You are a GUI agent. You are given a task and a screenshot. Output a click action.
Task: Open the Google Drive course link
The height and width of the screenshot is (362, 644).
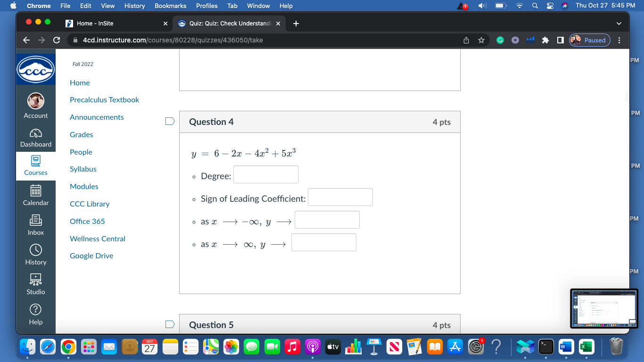coord(91,255)
